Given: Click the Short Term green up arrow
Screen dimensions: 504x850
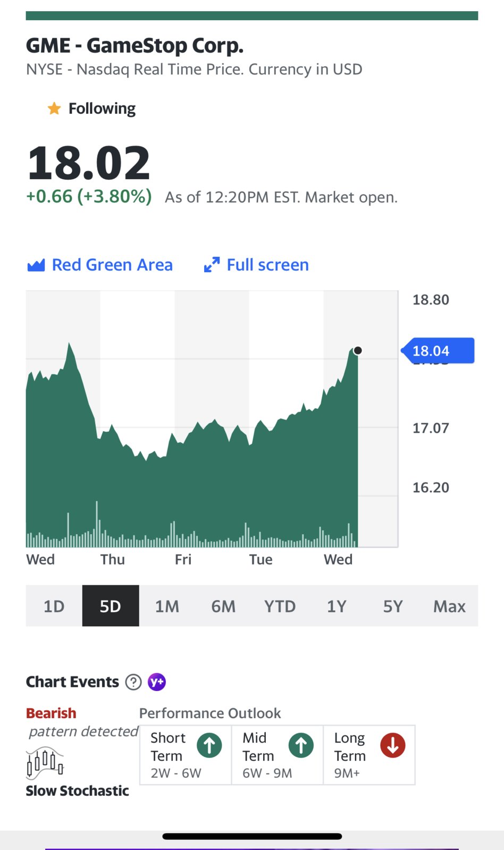Looking at the screenshot, I should (x=209, y=745).
